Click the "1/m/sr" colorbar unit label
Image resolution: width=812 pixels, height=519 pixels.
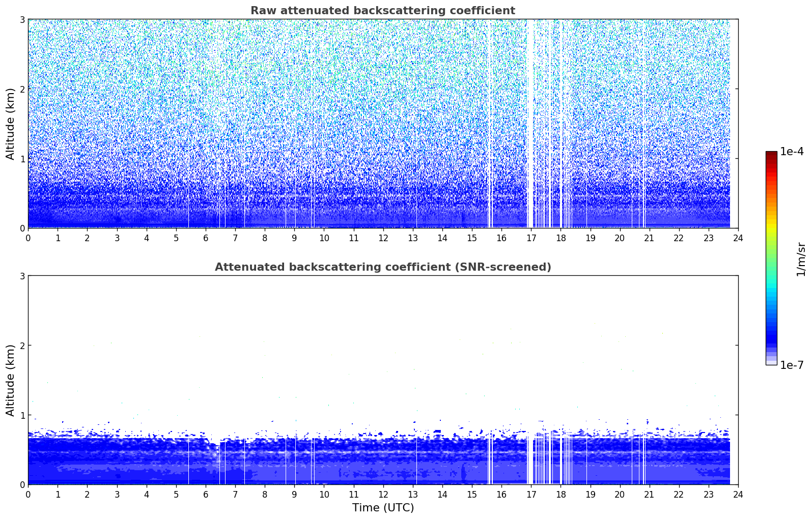[801, 259]
